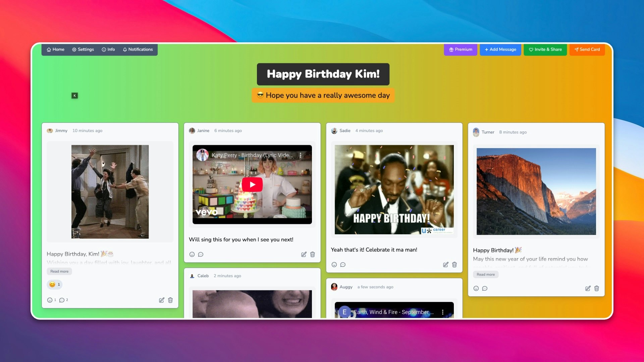Delete Janine's message with the trash icon
Viewport: 644px width, 362px height.
point(312,254)
